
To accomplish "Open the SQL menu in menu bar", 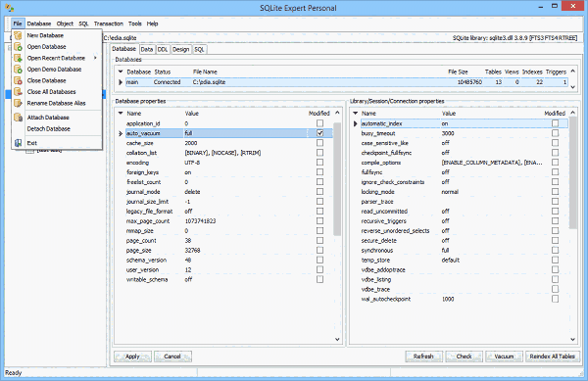I will (83, 24).
